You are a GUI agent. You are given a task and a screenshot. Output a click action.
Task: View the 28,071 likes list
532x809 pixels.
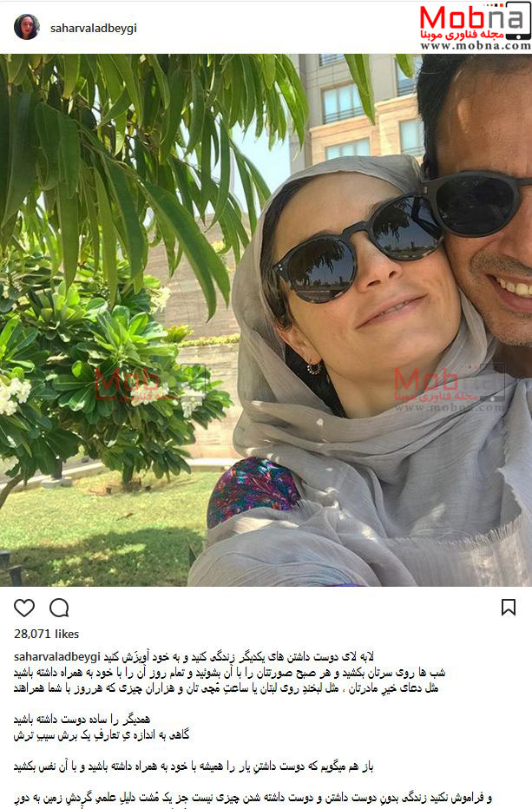tap(47, 634)
